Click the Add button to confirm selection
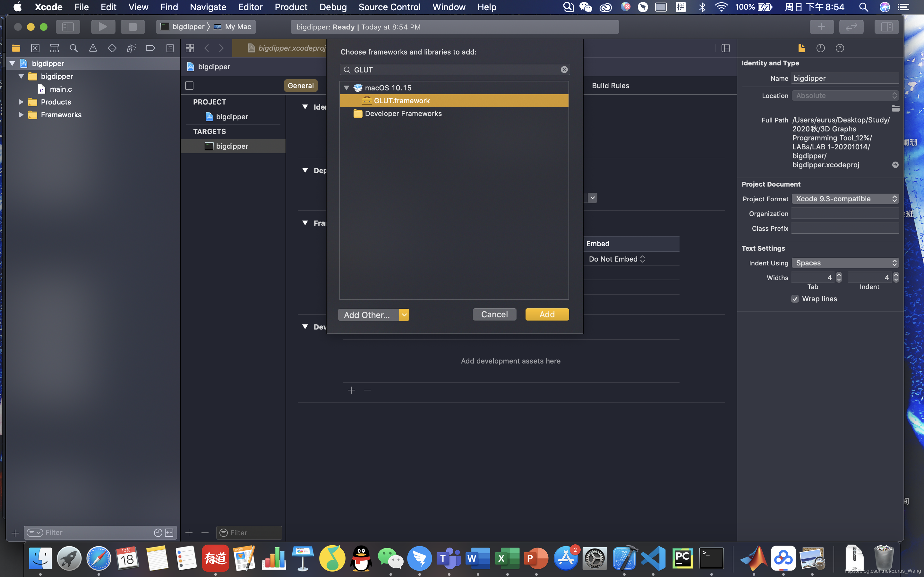Image resolution: width=924 pixels, height=577 pixels. click(x=546, y=314)
